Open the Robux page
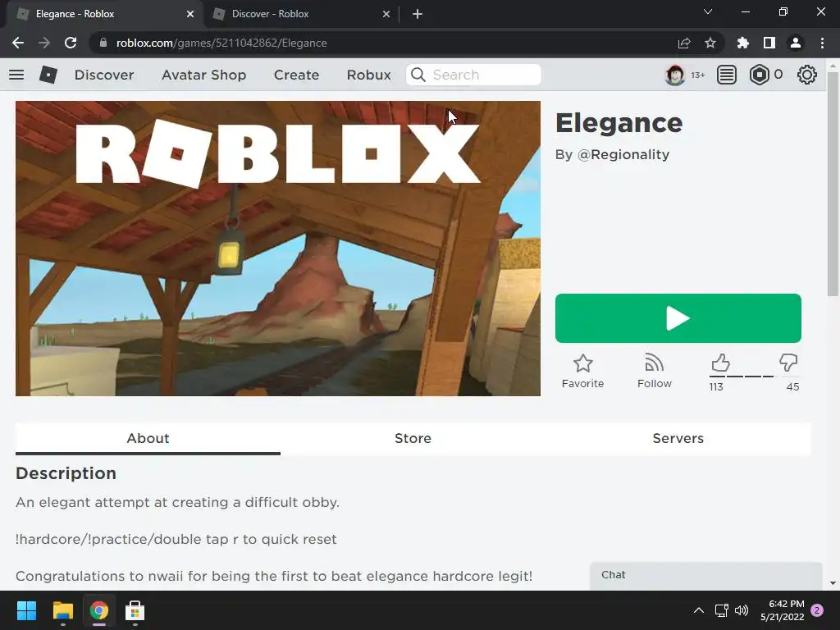840x630 pixels. click(x=369, y=75)
